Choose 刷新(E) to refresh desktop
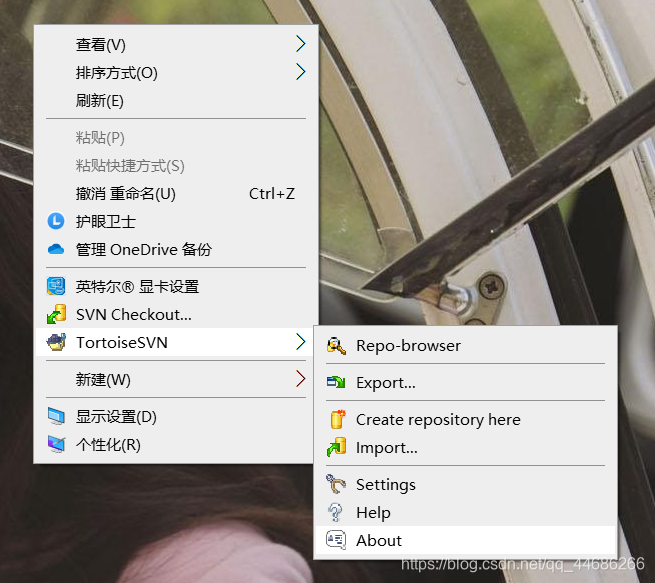The width and height of the screenshot is (655, 583). [176, 100]
